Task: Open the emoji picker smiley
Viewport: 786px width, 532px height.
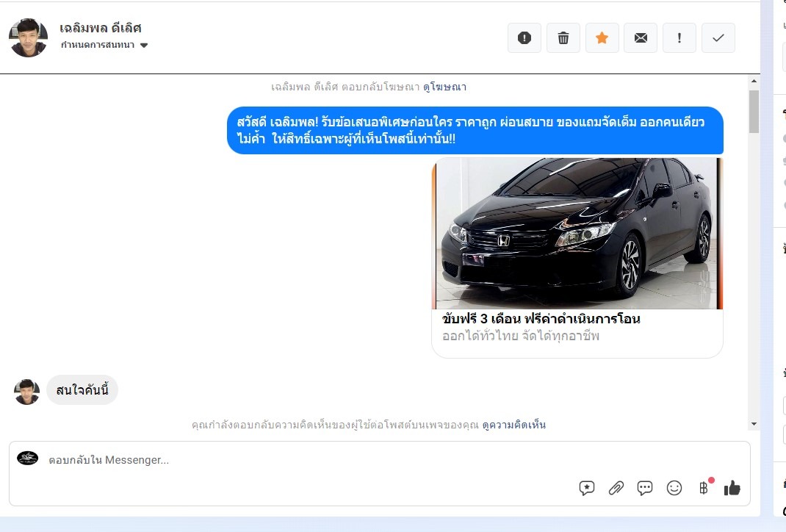Action: [x=674, y=488]
